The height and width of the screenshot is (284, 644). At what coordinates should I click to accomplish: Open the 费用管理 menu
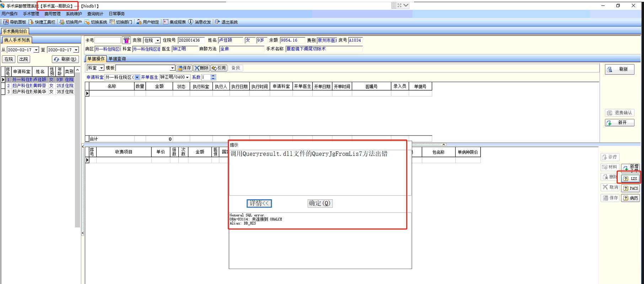click(52, 14)
